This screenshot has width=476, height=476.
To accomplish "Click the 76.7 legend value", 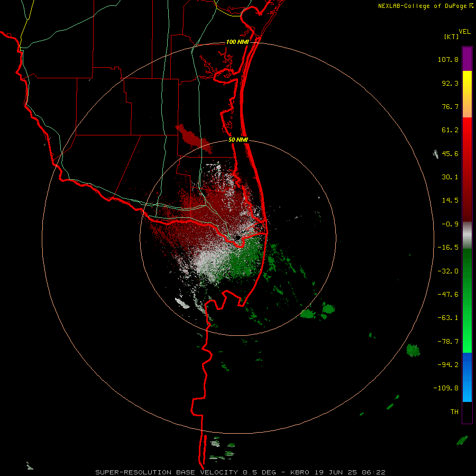I will (x=450, y=106).
